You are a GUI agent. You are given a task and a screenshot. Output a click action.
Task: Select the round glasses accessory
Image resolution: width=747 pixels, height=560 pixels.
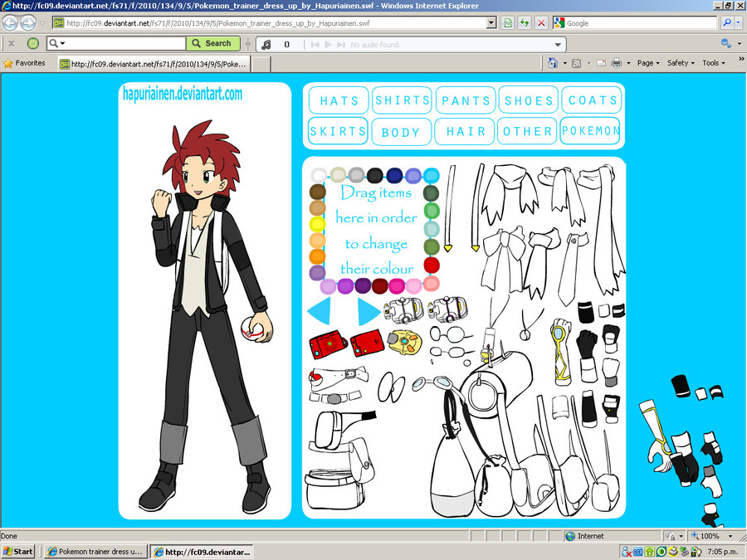(450, 335)
